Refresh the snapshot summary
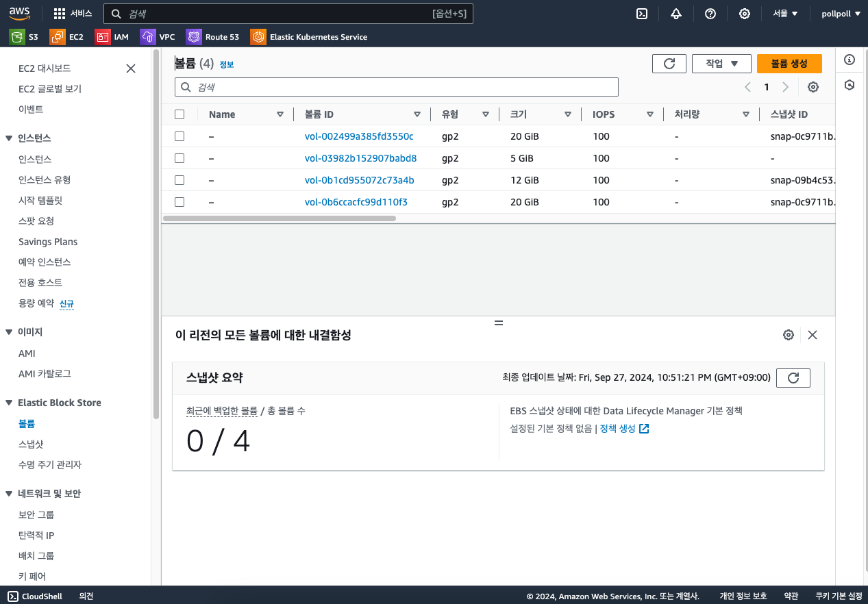The image size is (868, 604). pos(793,378)
